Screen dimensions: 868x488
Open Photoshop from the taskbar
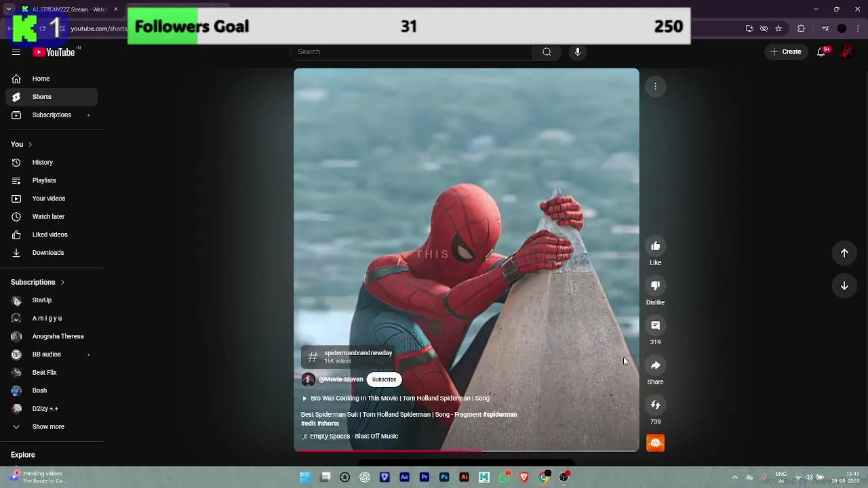(x=444, y=477)
